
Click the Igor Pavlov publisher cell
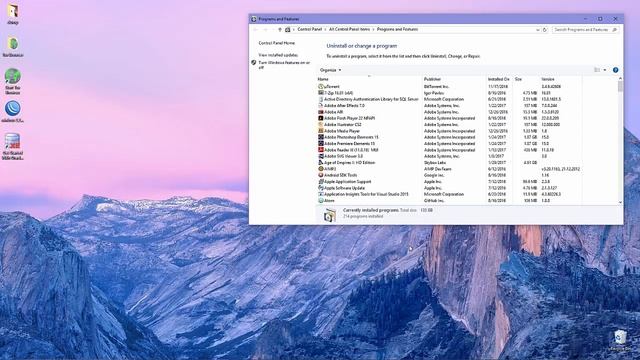(x=434, y=93)
